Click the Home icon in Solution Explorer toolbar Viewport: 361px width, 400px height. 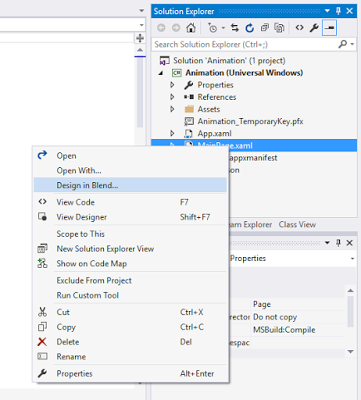[191, 28]
